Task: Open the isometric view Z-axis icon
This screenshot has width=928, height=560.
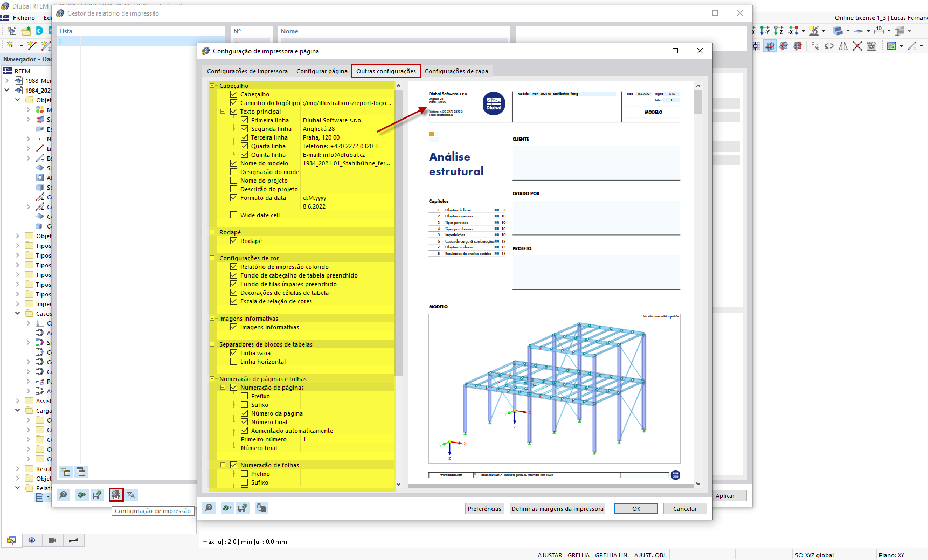Action: coord(779,31)
